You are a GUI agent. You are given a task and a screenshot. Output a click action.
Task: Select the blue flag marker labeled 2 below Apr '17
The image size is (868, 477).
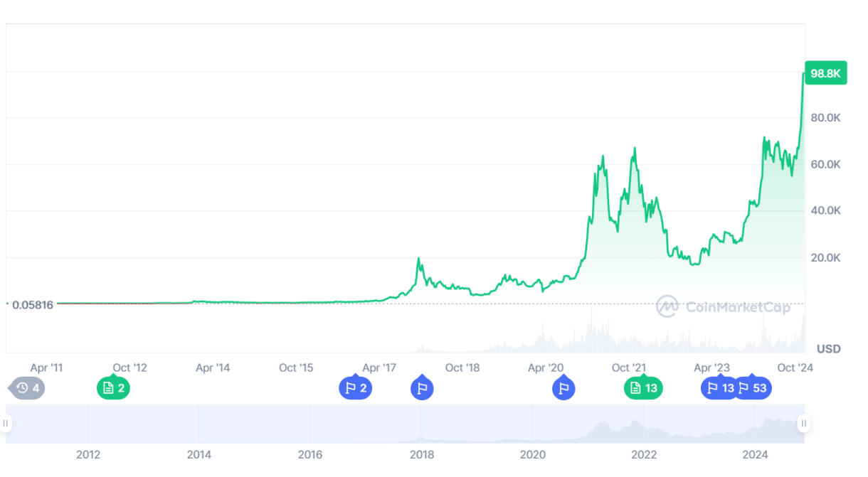pos(356,388)
